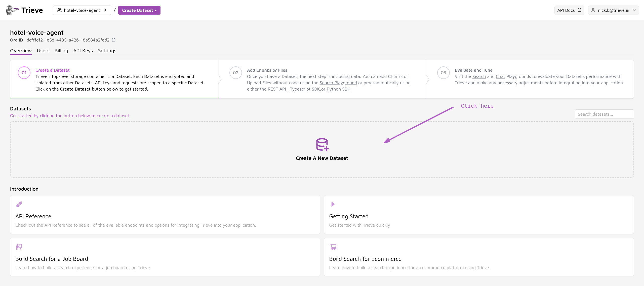Click the Ecommerce shopping cart icon

point(333,247)
